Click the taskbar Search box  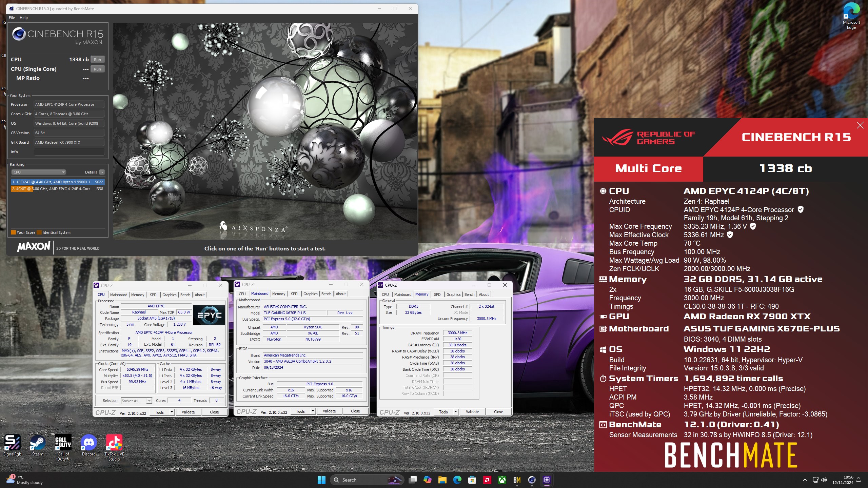pyautogui.click(x=367, y=480)
